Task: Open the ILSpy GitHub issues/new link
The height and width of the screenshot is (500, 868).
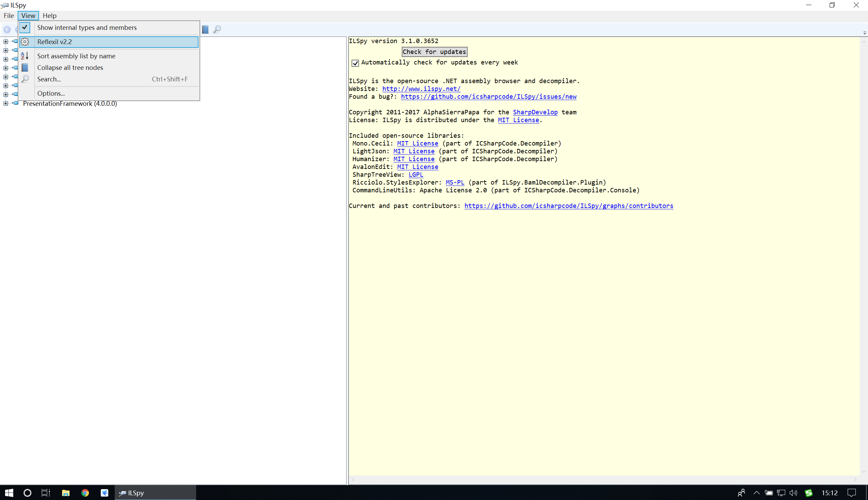Action: [488, 97]
